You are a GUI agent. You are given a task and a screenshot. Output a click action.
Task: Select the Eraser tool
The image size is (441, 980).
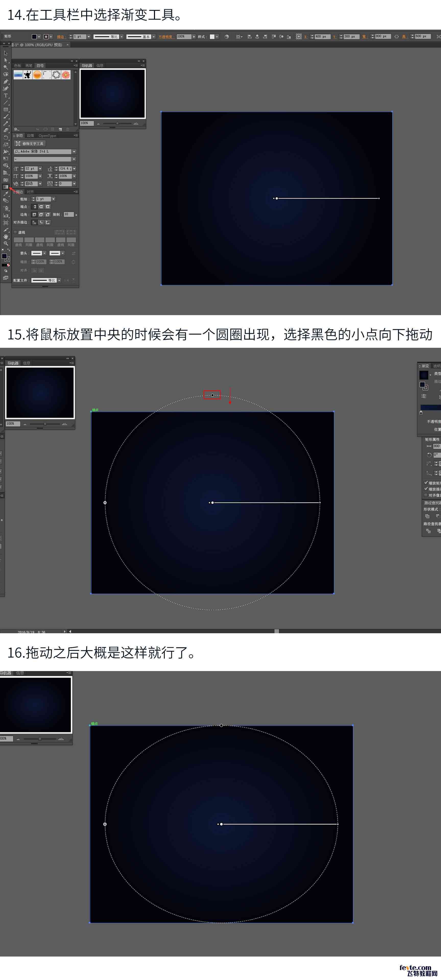pos(6,130)
